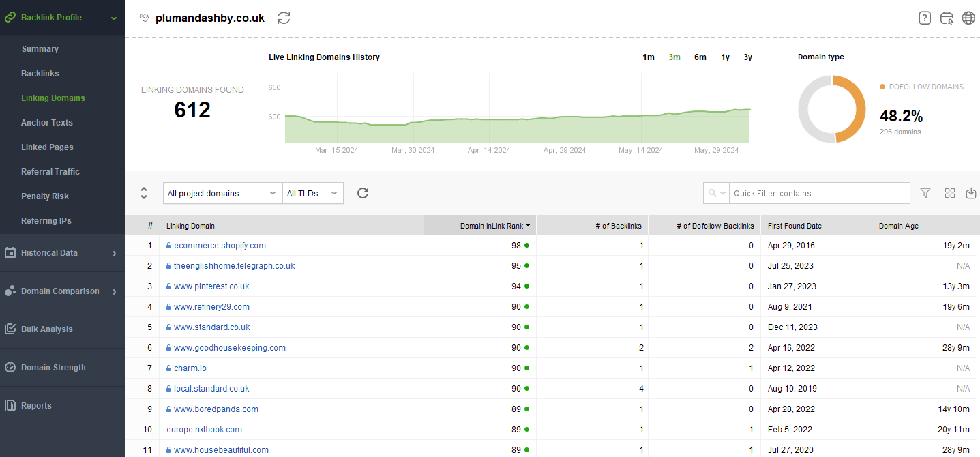Open the All project domains dropdown

point(223,193)
